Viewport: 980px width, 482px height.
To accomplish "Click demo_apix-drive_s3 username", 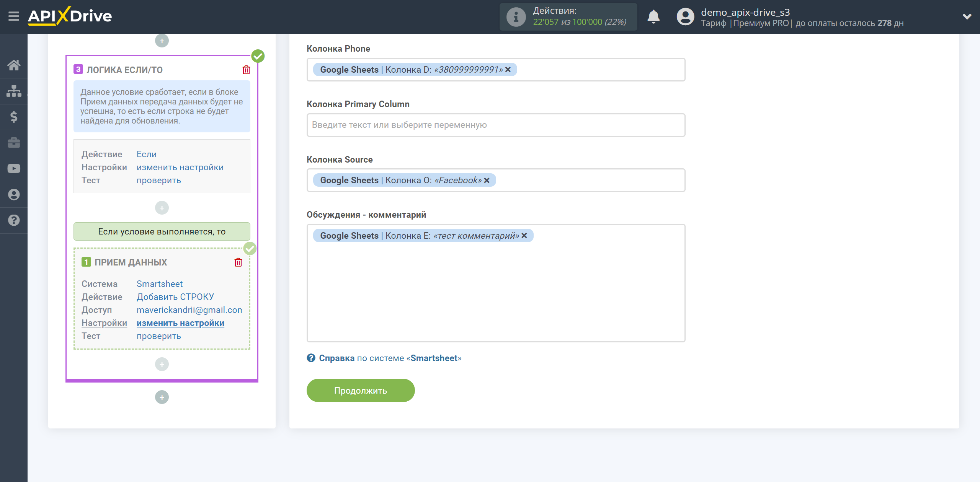I will (x=745, y=12).
